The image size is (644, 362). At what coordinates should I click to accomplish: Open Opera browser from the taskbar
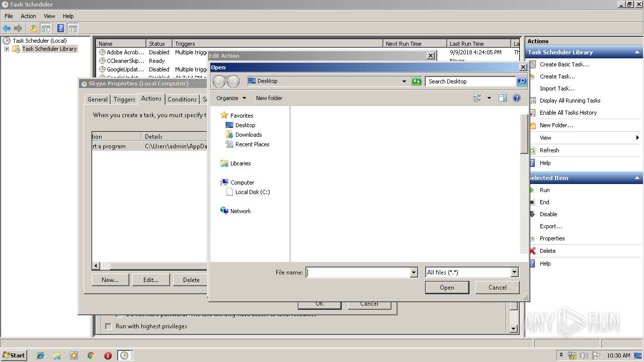coord(108,355)
